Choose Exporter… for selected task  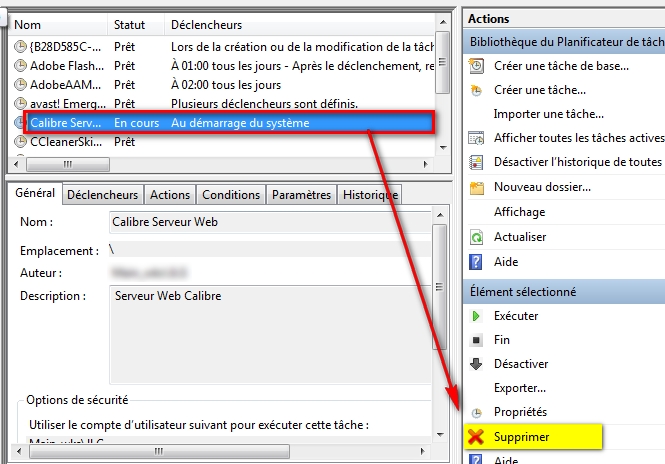coord(520,388)
